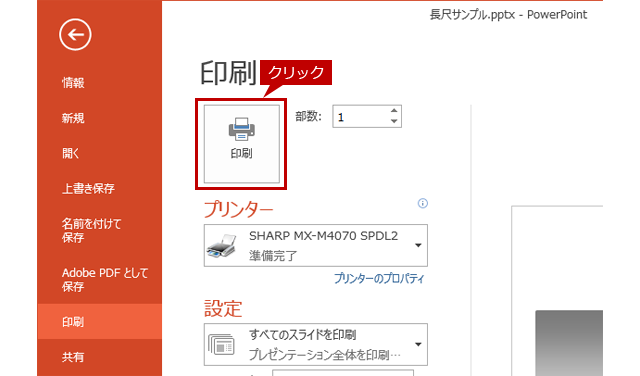The image size is (640, 376).
Task: Select 新規 in the sidebar
Action: (x=73, y=118)
